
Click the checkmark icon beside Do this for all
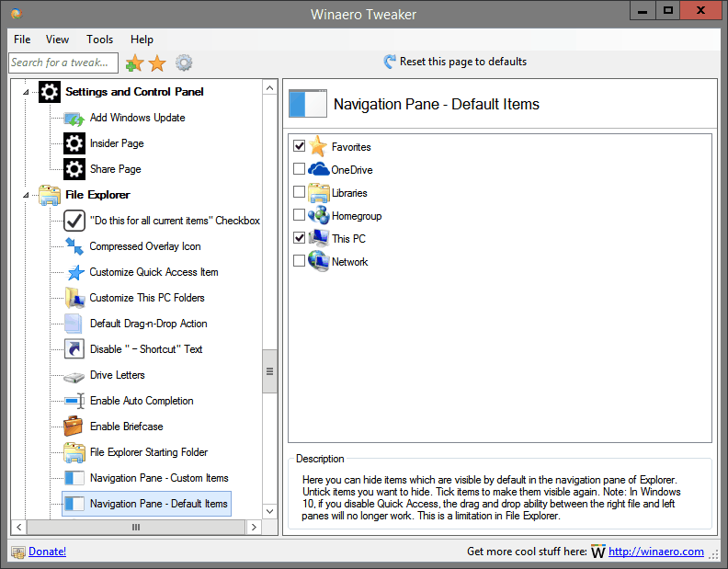[74, 221]
